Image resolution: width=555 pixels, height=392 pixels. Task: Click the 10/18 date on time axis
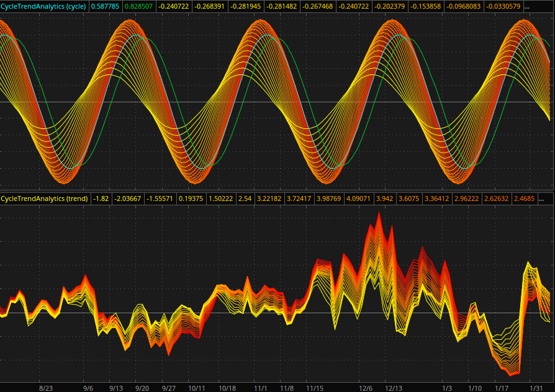227,388
